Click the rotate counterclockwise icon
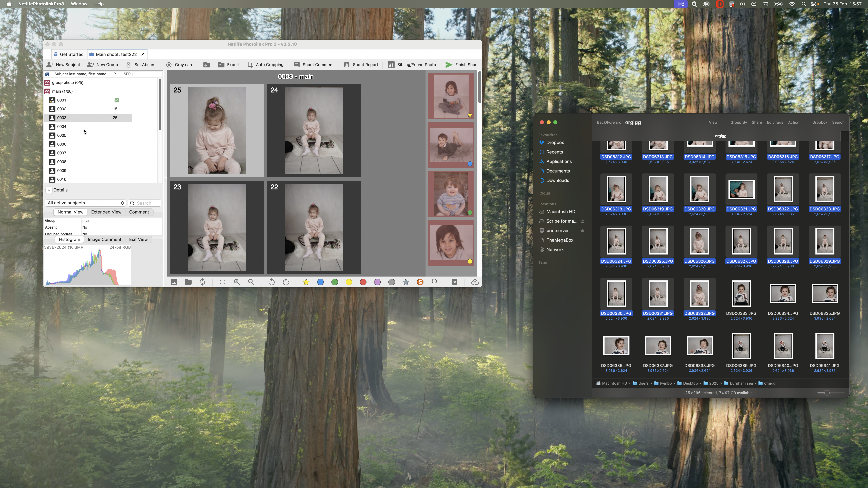868x488 pixels. [x=271, y=282]
